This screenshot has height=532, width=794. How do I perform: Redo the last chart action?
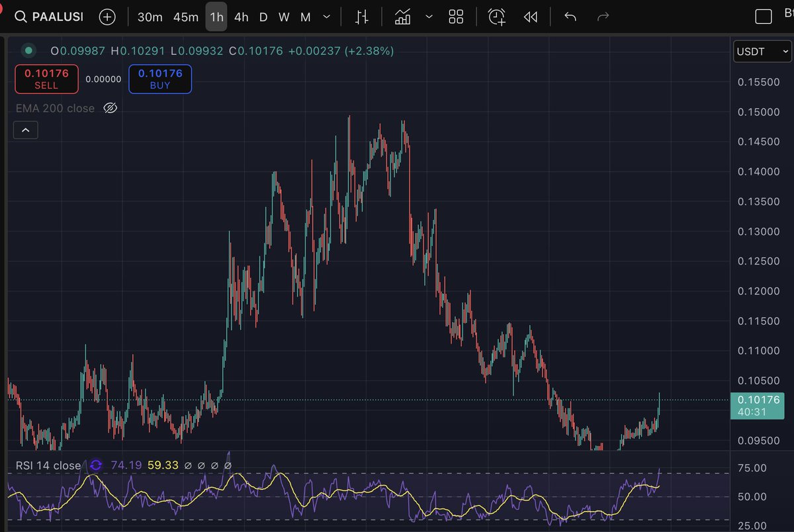click(603, 17)
